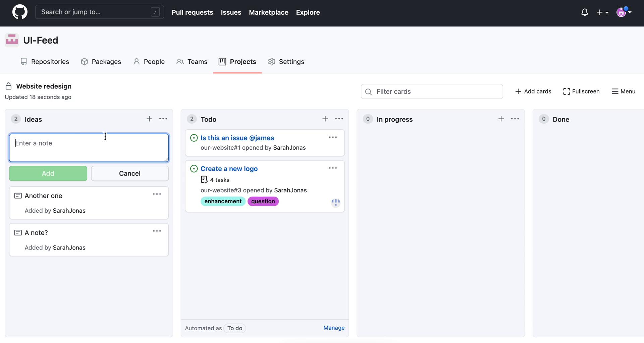Click the lock icon beside Website redesign
644x343 pixels.
click(9, 86)
